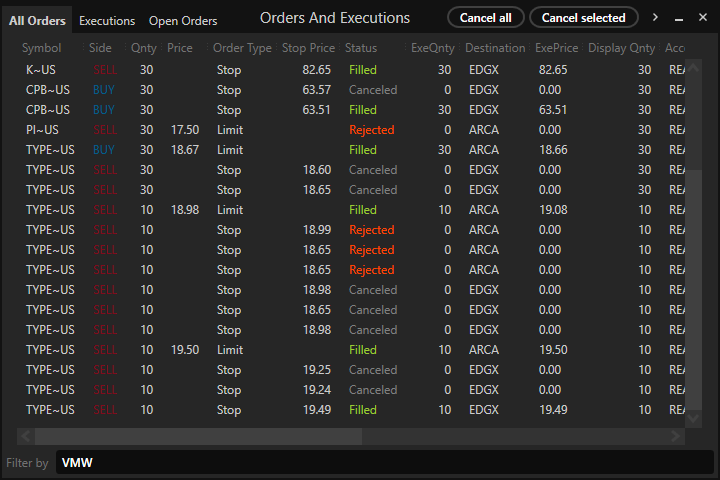This screenshot has height=480, width=720.
Task: Click the 18.67 price cell
Action: pyautogui.click(x=185, y=150)
